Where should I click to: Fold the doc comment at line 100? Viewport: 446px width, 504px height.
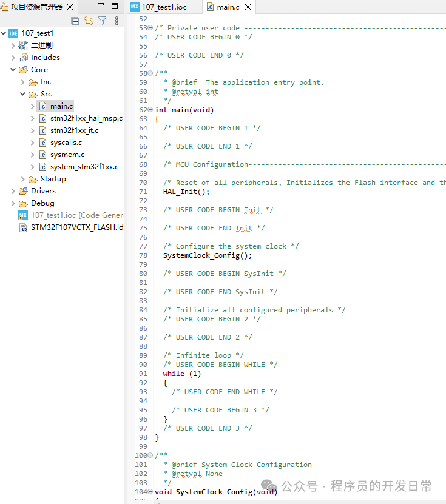coord(150,455)
